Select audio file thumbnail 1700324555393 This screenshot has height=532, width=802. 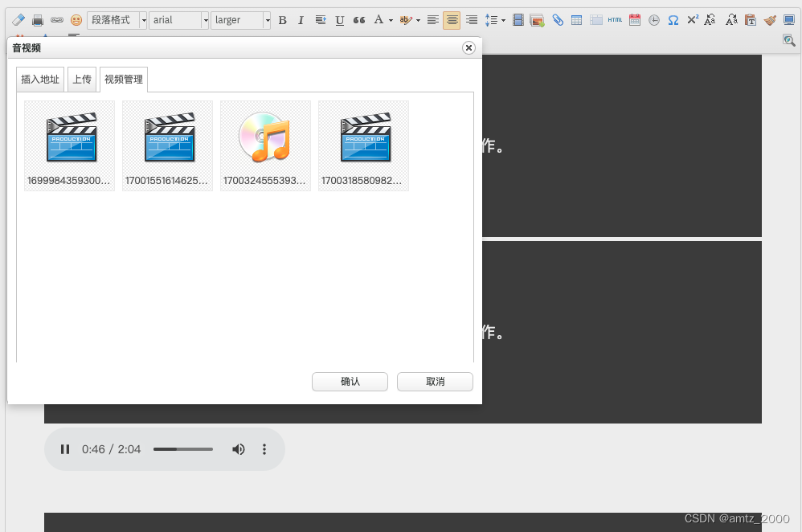pos(265,145)
